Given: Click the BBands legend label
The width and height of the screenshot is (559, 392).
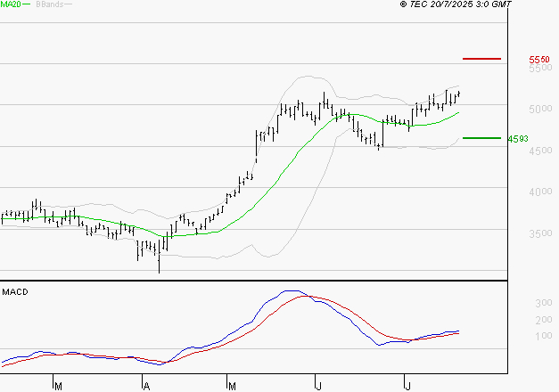Looking at the screenshot, I should pos(50,4).
